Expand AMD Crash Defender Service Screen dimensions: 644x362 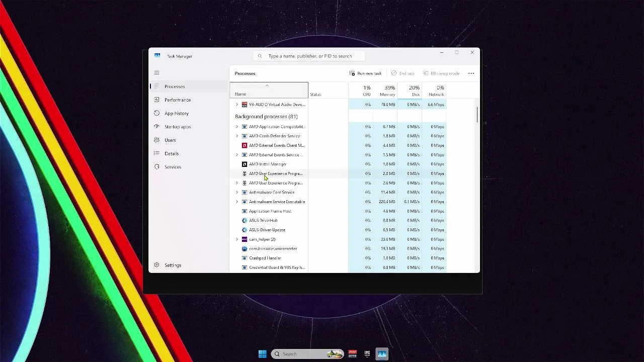[237, 136]
